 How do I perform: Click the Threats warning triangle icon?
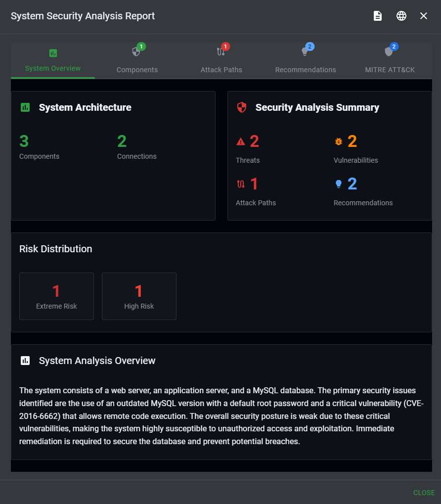(x=241, y=141)
